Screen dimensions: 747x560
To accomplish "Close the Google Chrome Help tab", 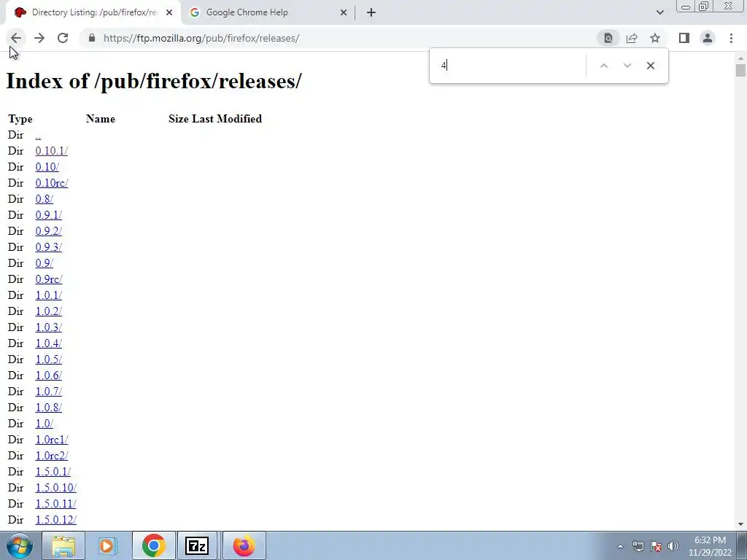I will (x=344, y=13).
